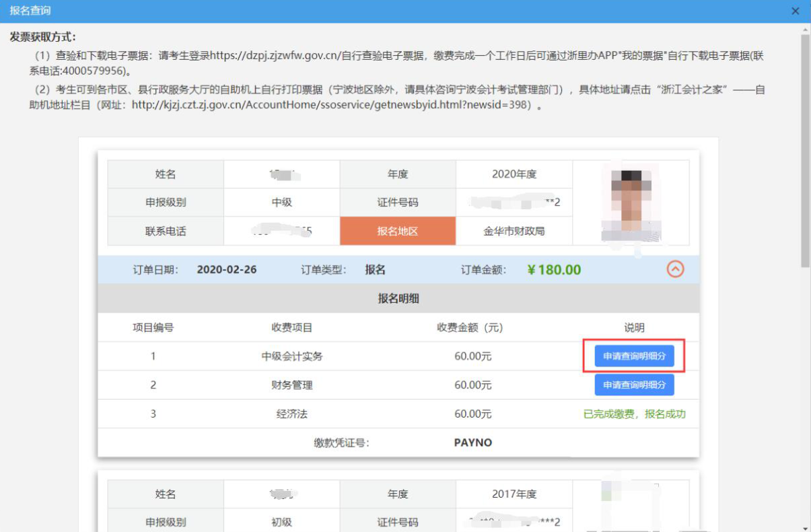The image size is (811, 532).
Task: Click the 已完成缴费，报名成功 status text
Action: 635,414
